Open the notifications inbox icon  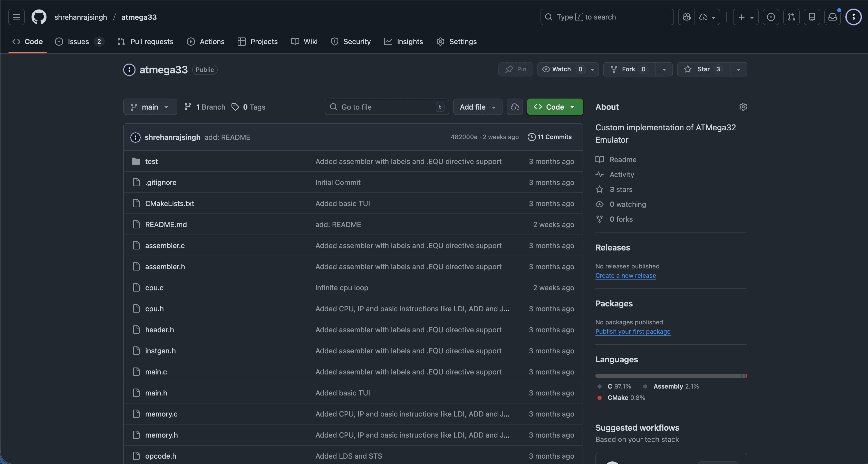pyautogui.click(x=832, y=17)
